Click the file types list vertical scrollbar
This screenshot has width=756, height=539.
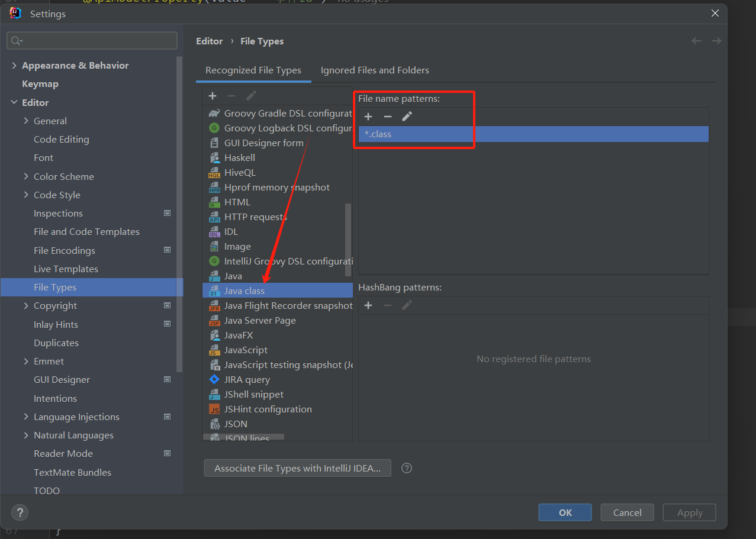coord(348,240)
